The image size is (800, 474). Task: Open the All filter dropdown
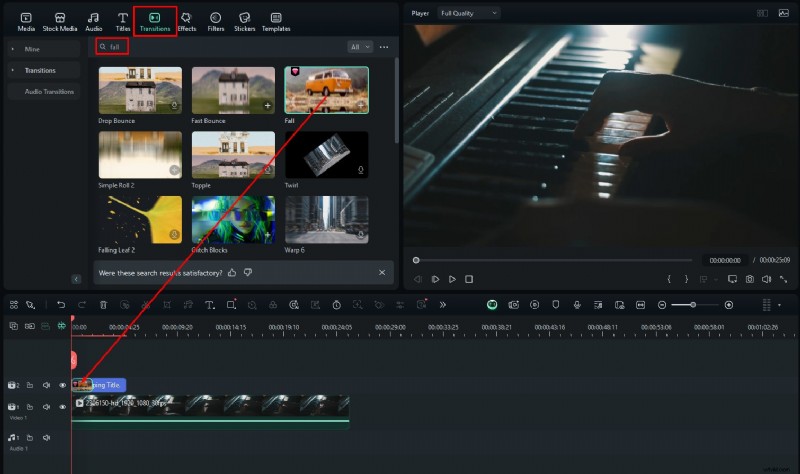(359, 47)
